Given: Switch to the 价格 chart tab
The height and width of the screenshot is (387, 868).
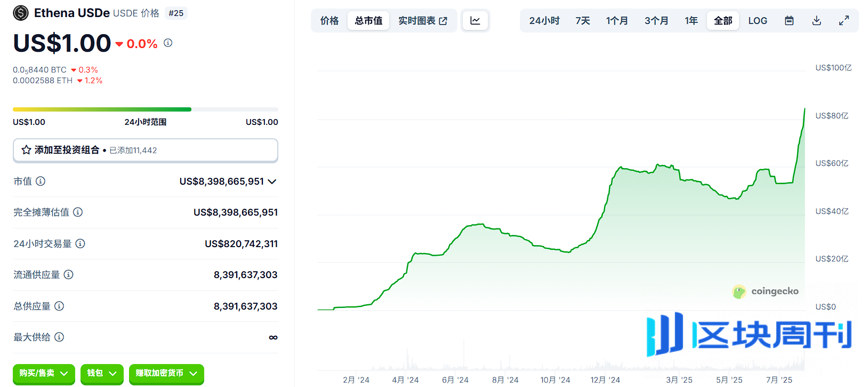Looking at the screenshot, I should [329, 21].
